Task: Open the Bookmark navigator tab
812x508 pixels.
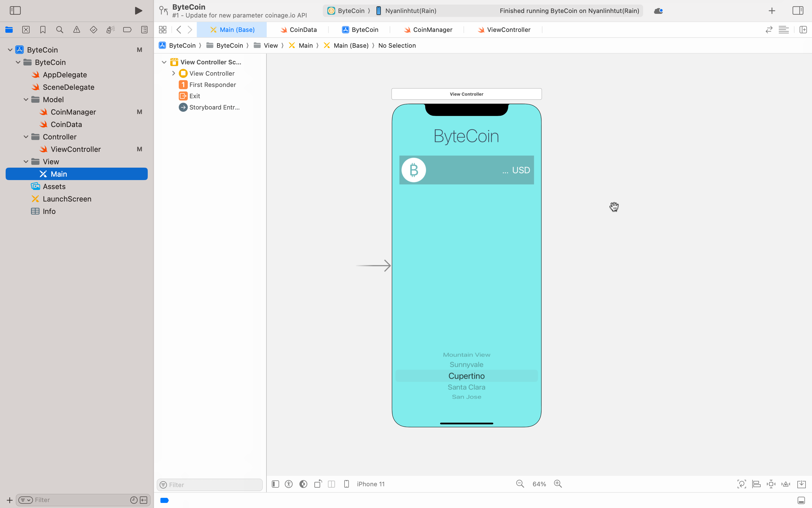Action: (x=43, y=30)
